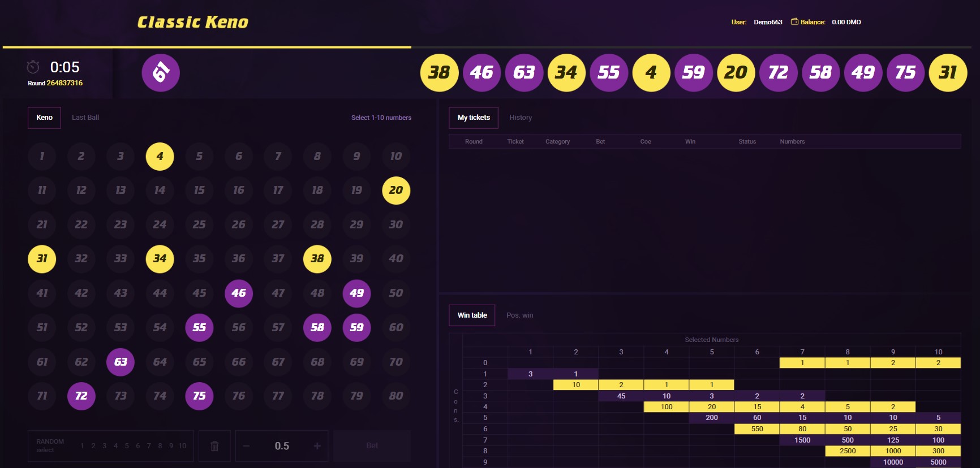Click drawn ball 75 in results row
The image size is (980, 468).
coord(906,72)
